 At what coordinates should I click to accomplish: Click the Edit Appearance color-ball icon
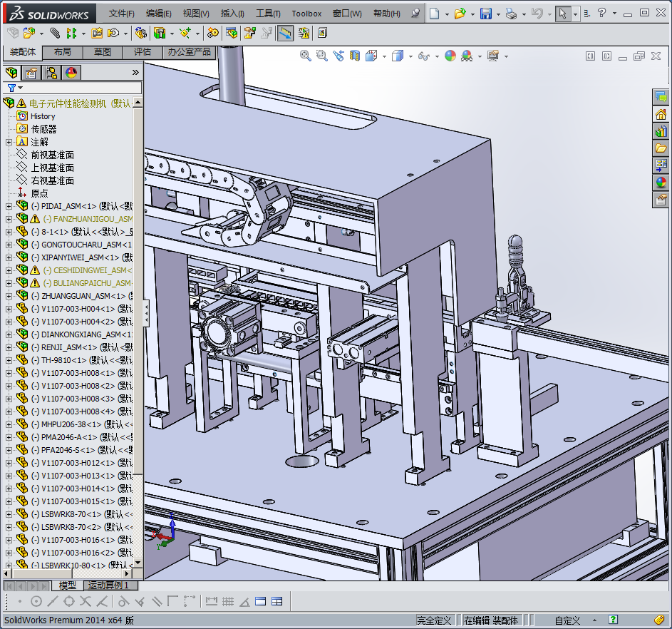click(x=450, y=56)
